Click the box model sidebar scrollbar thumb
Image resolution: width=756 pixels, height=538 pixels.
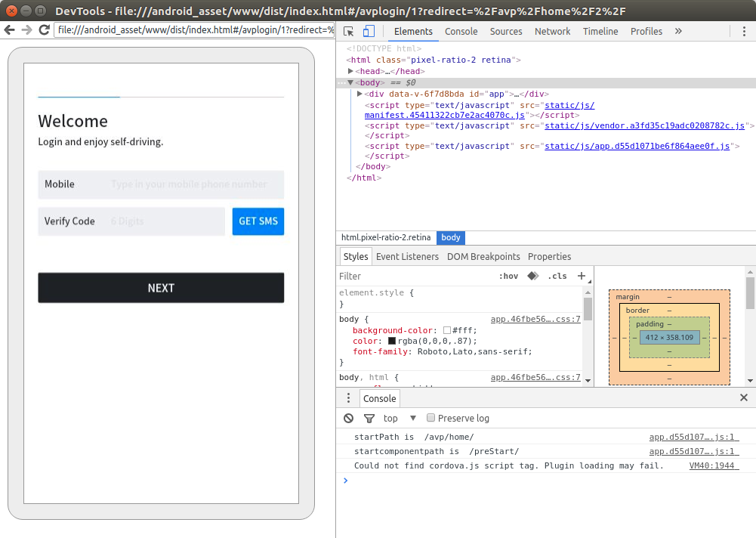click(750, 293)
